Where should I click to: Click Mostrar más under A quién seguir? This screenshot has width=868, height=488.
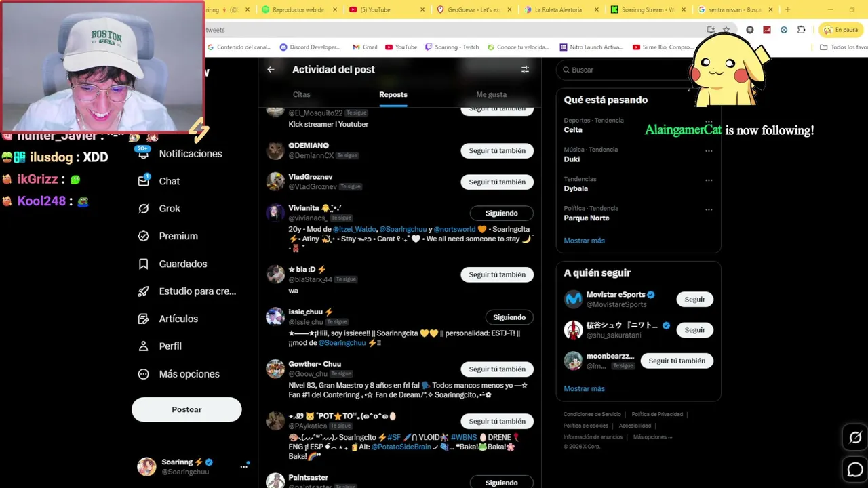584,389
